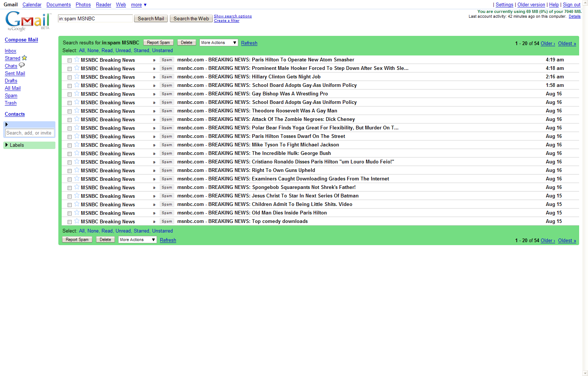The image size is (588, 376).
Task: Expand the Labels section
Action: point(7,145)
